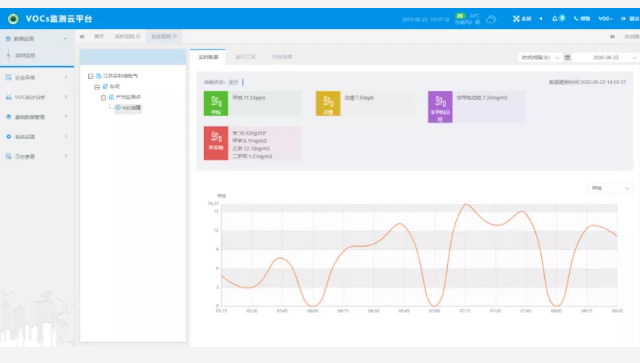Click the VOC统计分析 chart sidebar icon
Screen dimensions: 640x363
coord(8,97)
